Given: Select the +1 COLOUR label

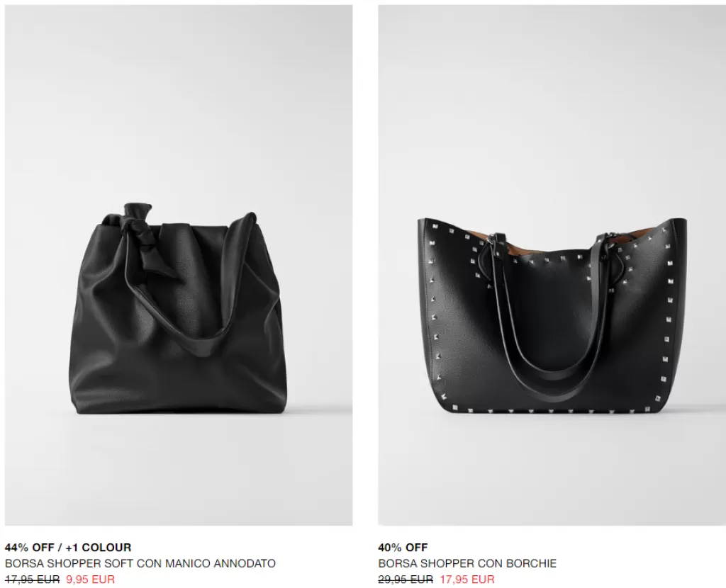Looking at the screenshot, I should click(x=98, y=548).
